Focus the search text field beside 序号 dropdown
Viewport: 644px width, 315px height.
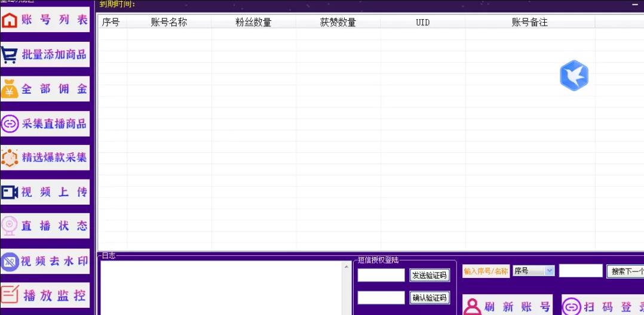point(580,271)
